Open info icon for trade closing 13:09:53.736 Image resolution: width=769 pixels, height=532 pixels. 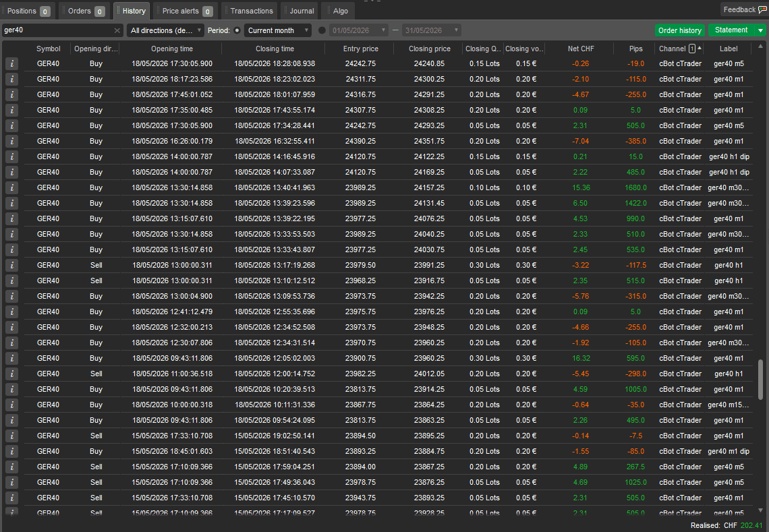[11, 296]
